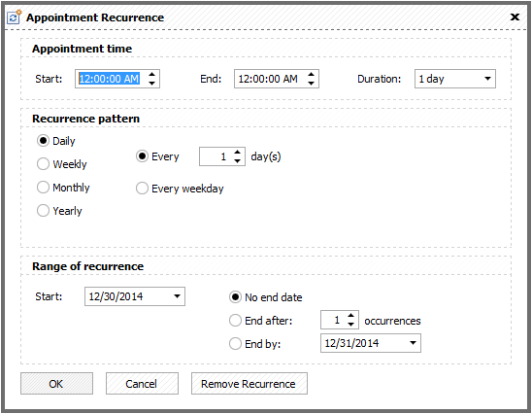Increment the Every day(s) count
This screenshot has height=414, width=532.
pyautogui.click(x=238, y=153)
